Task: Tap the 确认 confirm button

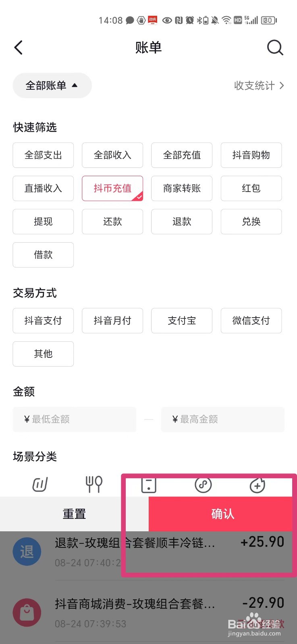Action: click(222, 514)
